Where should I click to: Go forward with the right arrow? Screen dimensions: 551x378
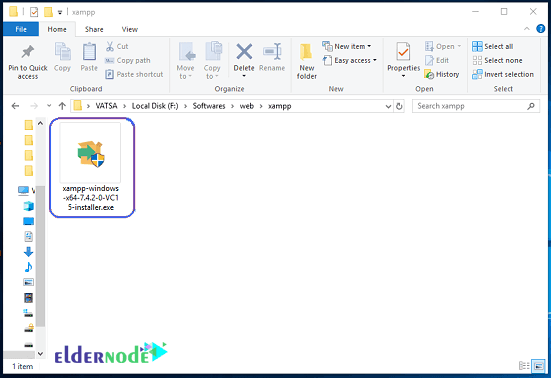(34, 106)
